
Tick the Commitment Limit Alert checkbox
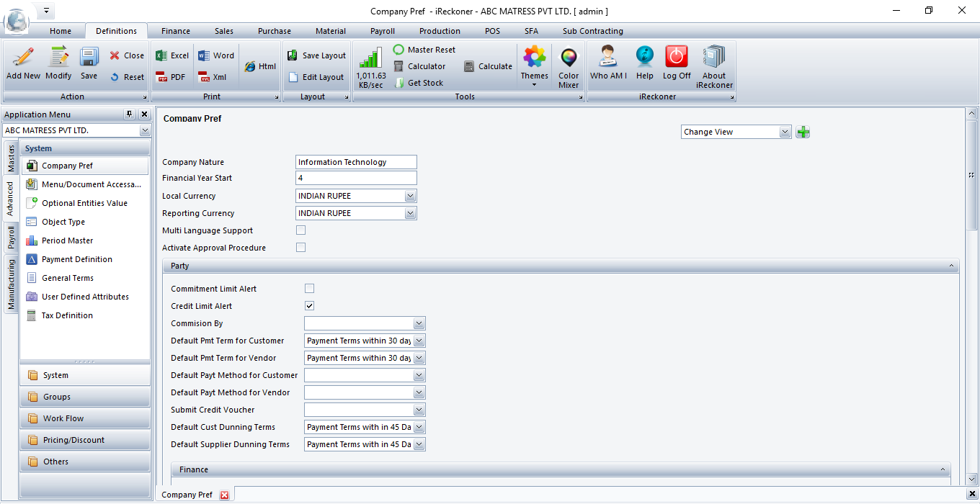click(x=310, y=289)
